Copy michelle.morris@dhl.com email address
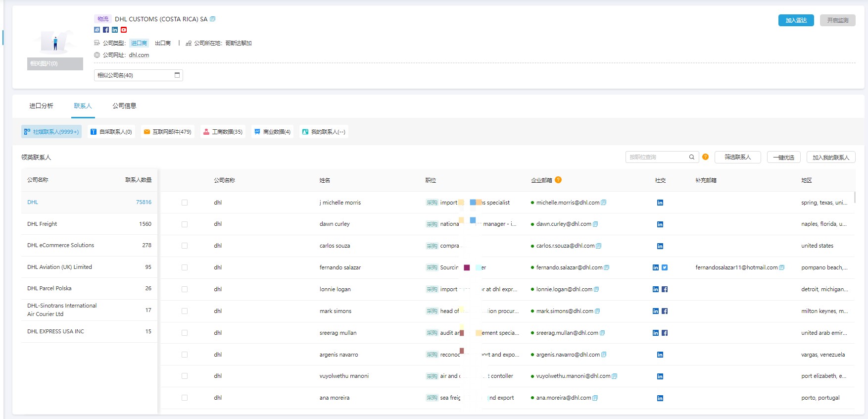This screenshot has width=868, height=419. point(603,203)
